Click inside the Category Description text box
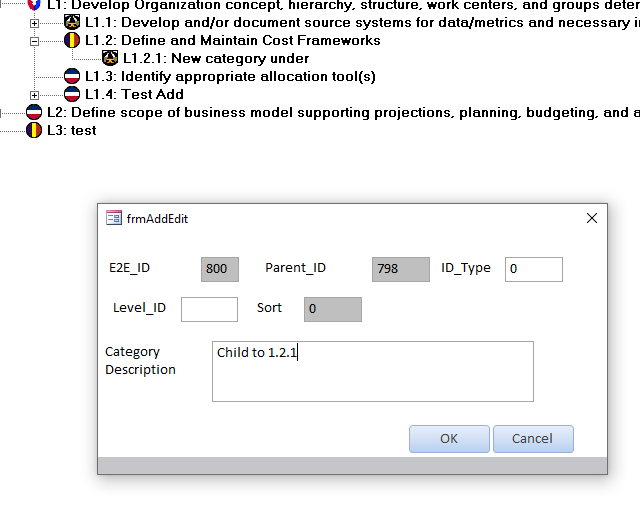The height and width of the screenshot is (509, 640). (x=373, y=371)
